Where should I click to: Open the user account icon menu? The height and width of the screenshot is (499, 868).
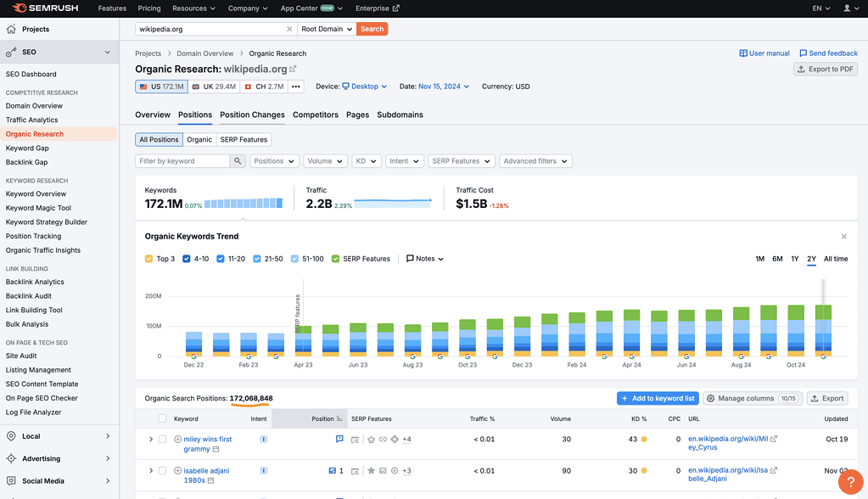tap(850, 8)
